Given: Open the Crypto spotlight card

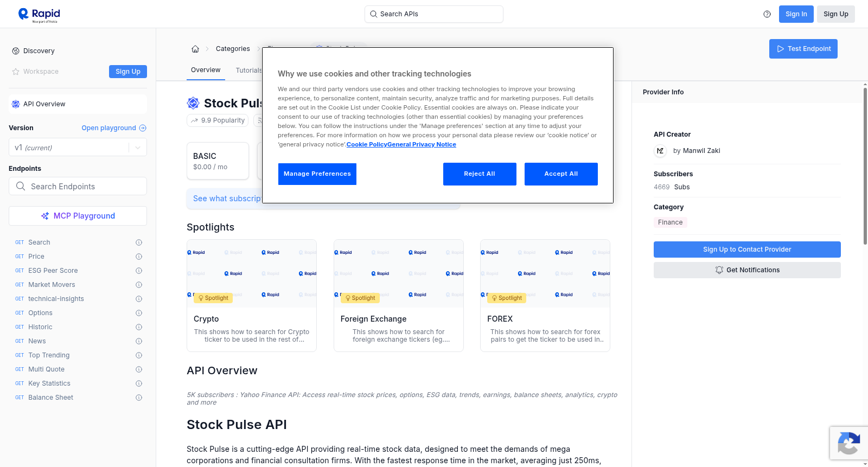Looking at the screenshot, I should coord(252,296).
